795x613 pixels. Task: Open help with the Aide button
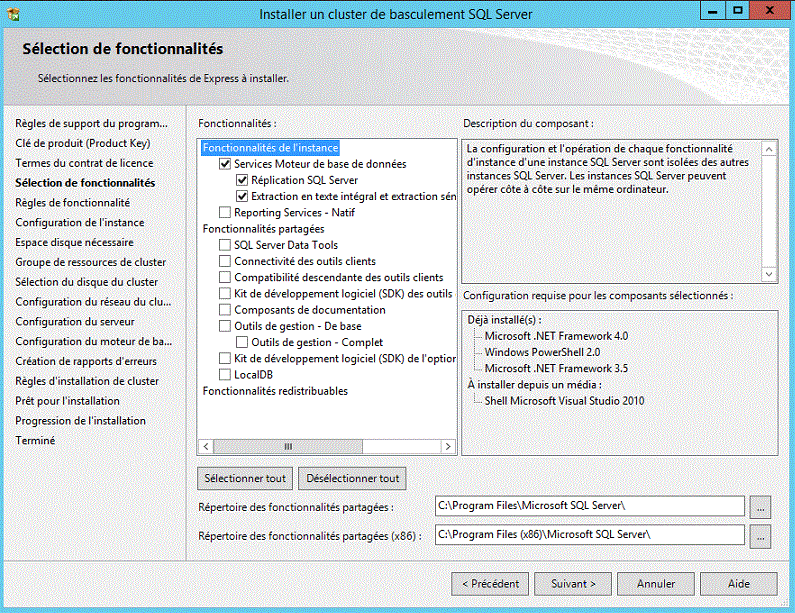coord(739,584)
